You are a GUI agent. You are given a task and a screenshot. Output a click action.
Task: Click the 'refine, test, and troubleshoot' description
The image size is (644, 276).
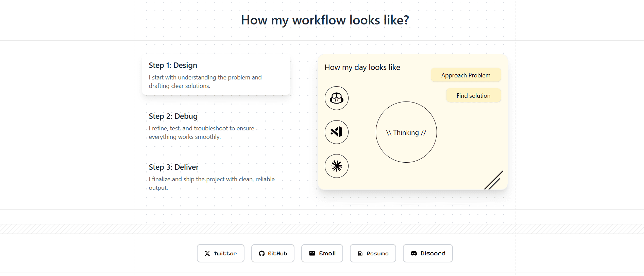(x=201, y=132)
